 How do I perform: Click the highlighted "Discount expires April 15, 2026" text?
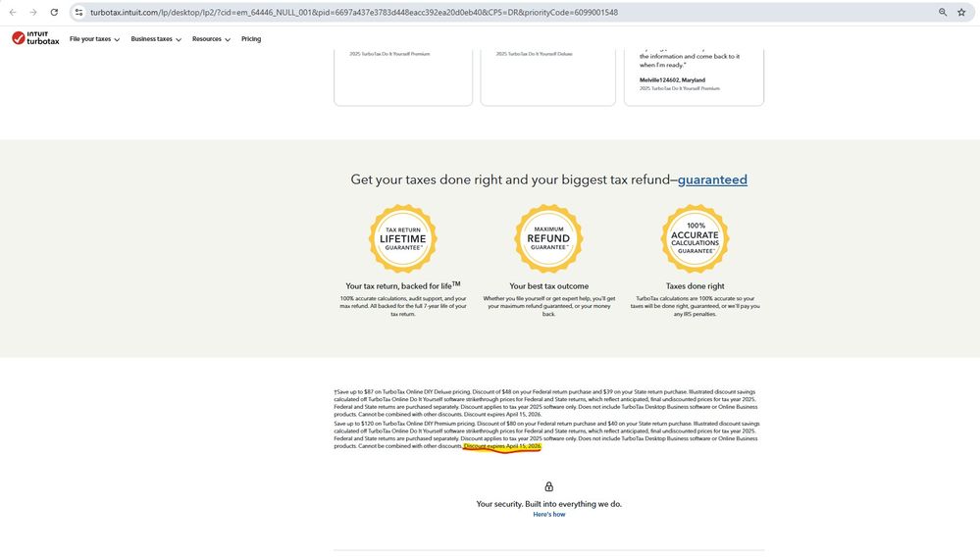[502, 446]
